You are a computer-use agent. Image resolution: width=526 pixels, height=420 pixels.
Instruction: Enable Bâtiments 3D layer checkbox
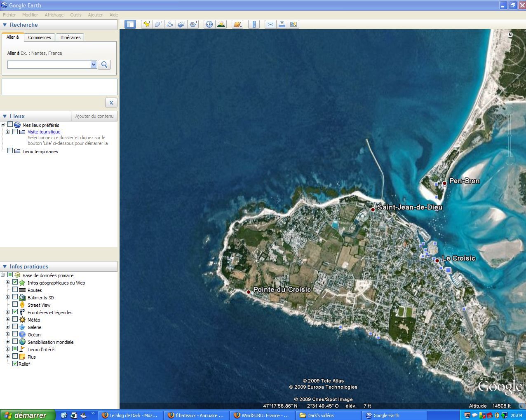[x=15, y=297]
